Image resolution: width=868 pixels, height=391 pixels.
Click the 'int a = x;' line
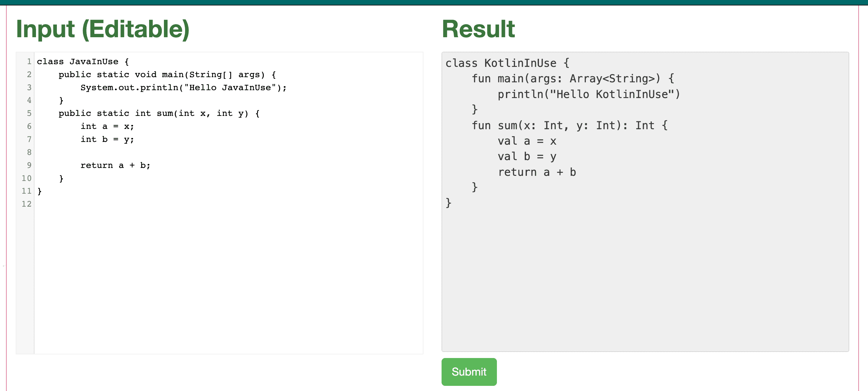coord(106,126)
